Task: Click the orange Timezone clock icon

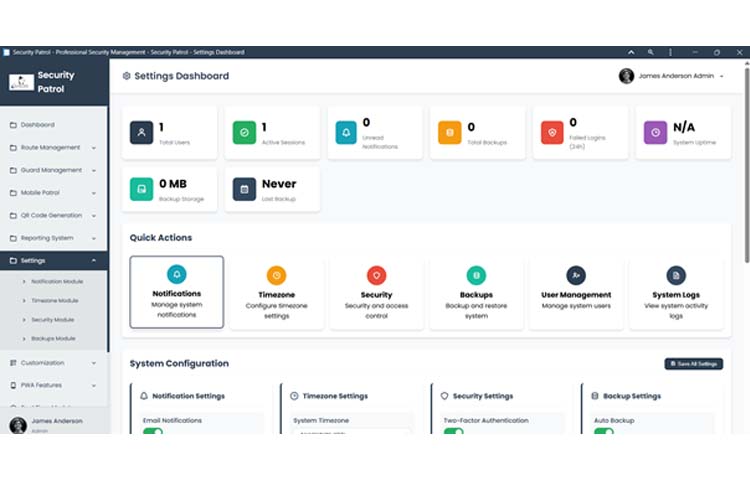Action: (x=276, y=275)
